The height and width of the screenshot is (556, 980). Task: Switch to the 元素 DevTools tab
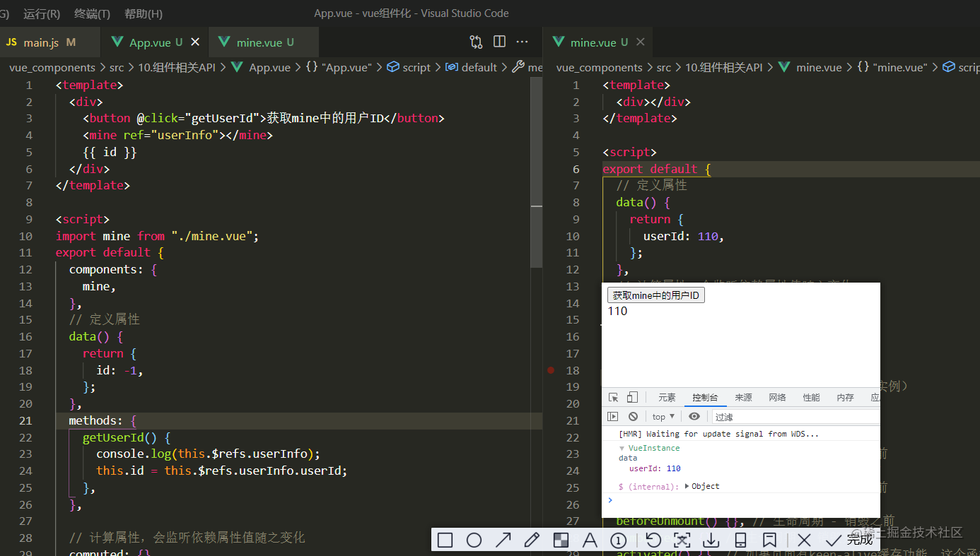coord(667,397)
